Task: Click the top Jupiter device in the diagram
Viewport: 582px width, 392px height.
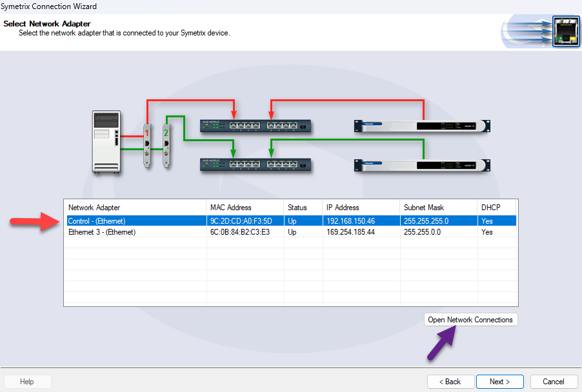Action: click(x=421, y=126)
